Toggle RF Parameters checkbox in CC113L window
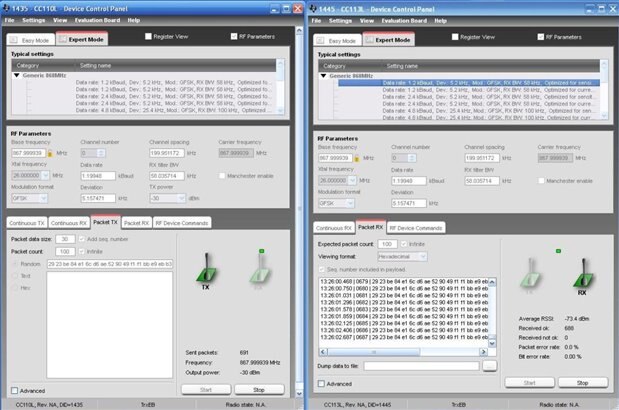Image resolution: width=619 pixels, height=410 pixels. pos(540,37)
